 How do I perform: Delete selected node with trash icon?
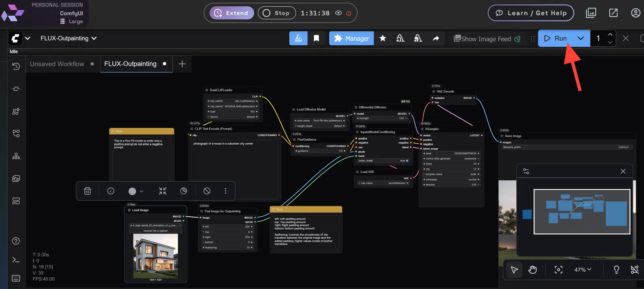pos(87,191)
